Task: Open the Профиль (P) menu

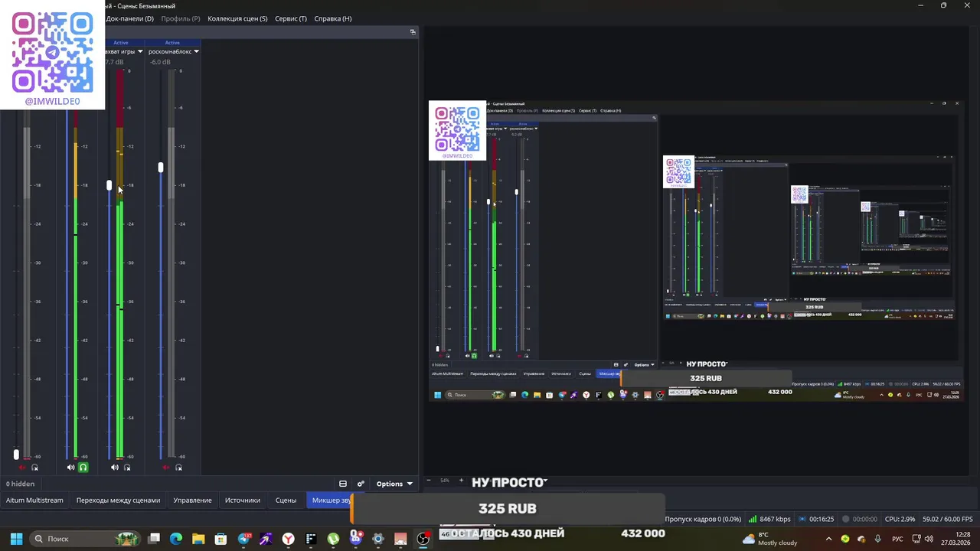Action: tap(181, 18)
